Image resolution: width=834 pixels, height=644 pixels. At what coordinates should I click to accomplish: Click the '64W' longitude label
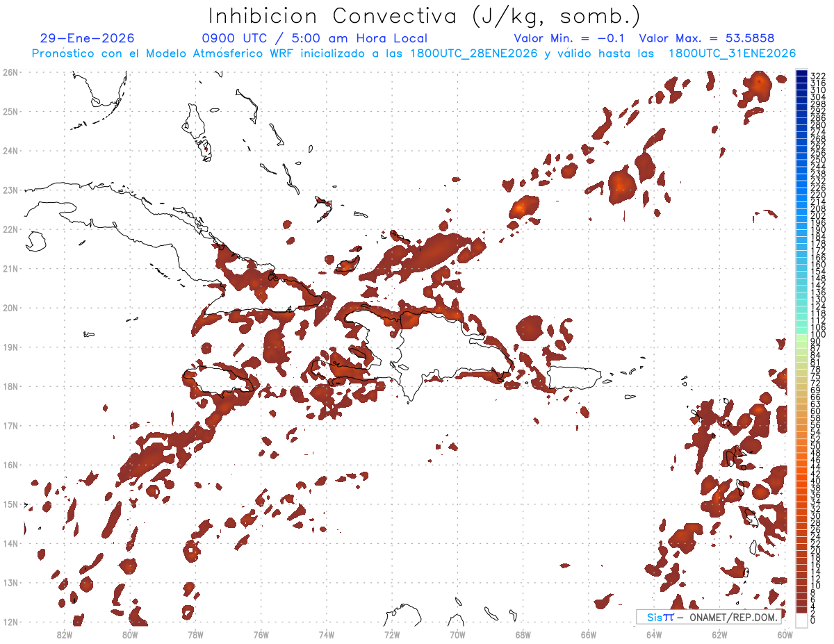[x=654, y=634]
